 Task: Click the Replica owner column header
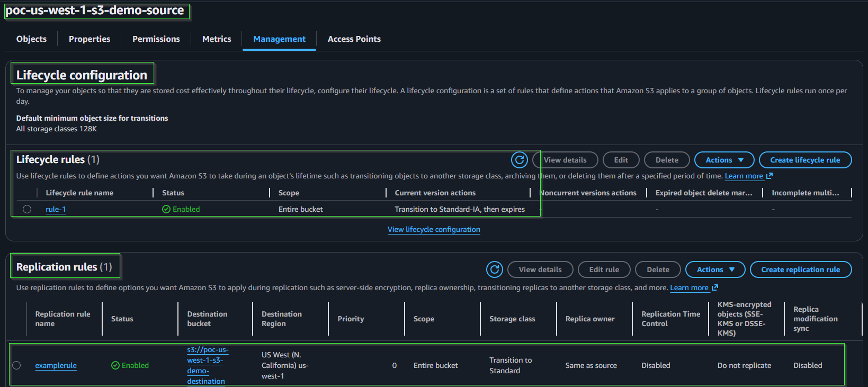590,319
